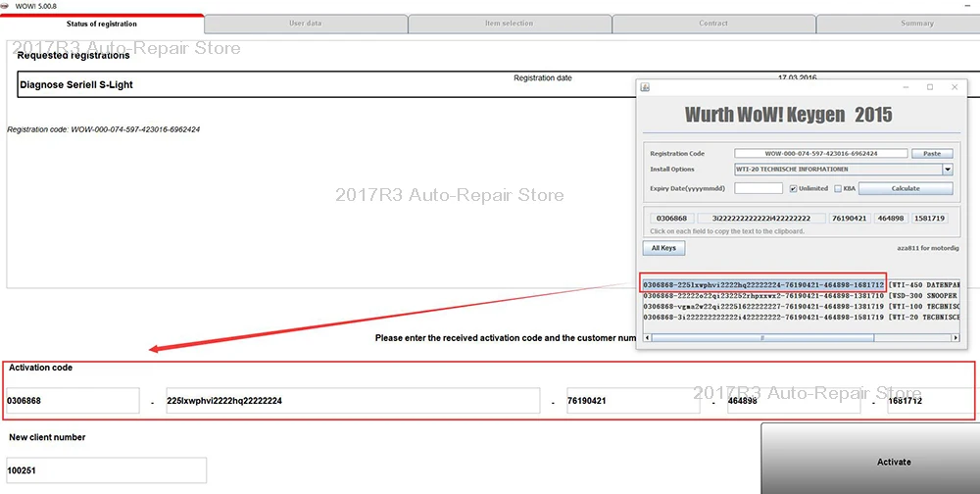Click the Diagnose Seriell S-Light registration row
Screen dimensions: 980x494
click(325, 84)
